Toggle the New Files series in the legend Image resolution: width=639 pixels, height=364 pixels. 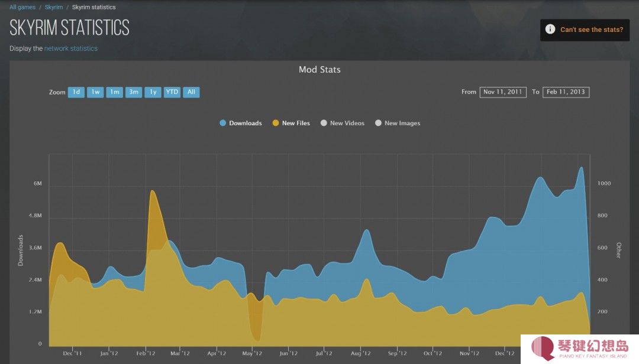pyautogui.click(x=291, y=123)
